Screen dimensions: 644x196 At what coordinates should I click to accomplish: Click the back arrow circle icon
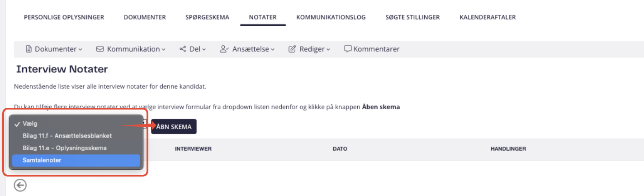click(20, 185)
